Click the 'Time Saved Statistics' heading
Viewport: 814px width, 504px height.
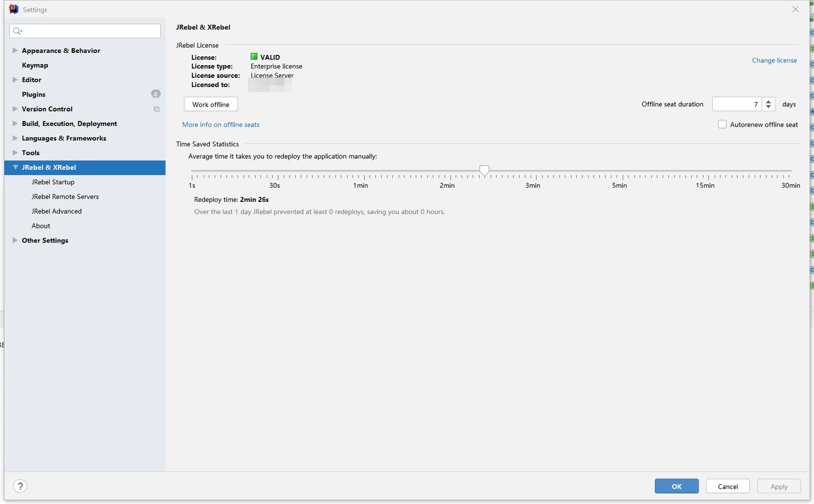click(208, 144)
